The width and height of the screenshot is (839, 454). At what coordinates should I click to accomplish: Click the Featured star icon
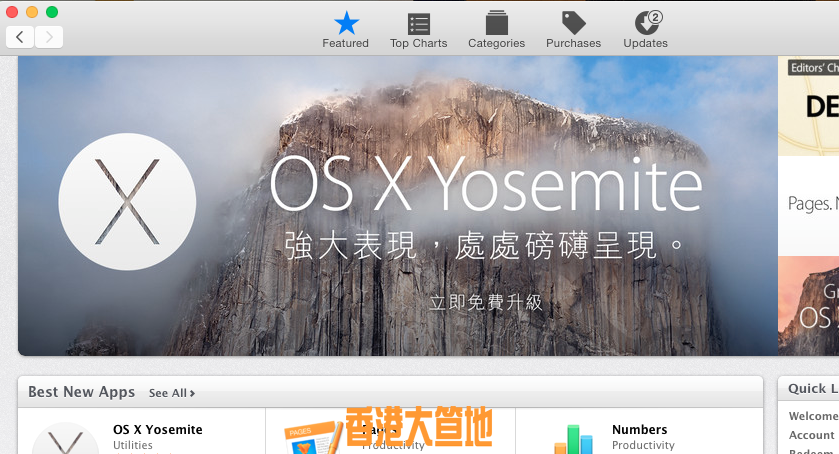pyautogui.click(x=346, y=23)
